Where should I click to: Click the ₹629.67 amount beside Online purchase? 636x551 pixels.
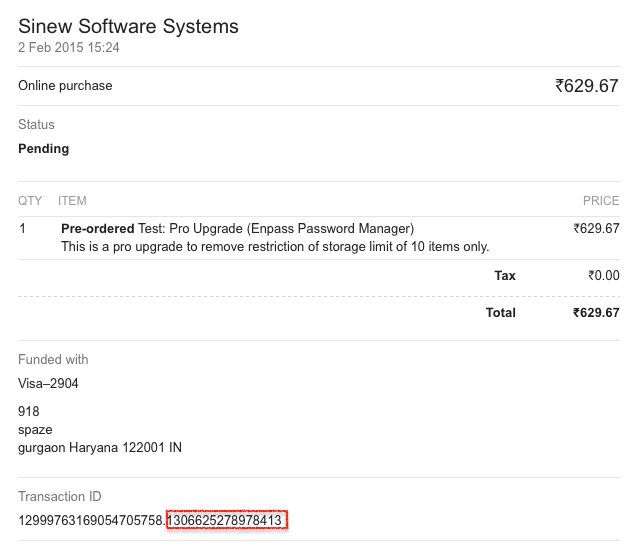(587, 86)
